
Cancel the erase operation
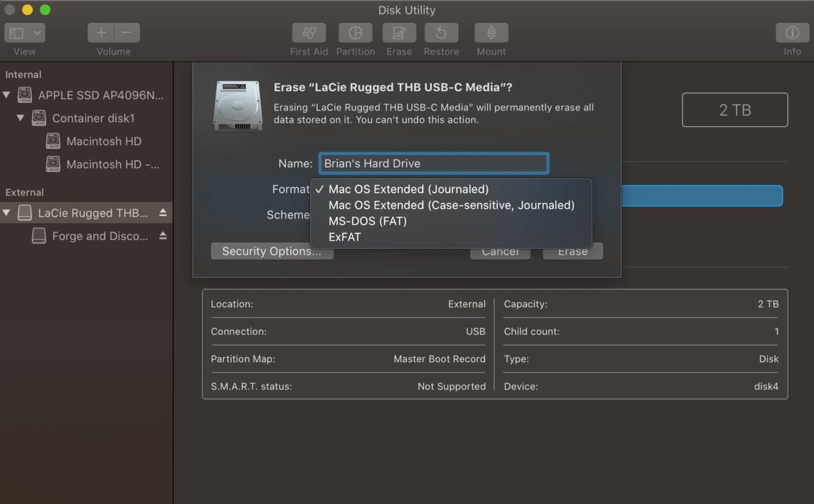pos(500,251)
